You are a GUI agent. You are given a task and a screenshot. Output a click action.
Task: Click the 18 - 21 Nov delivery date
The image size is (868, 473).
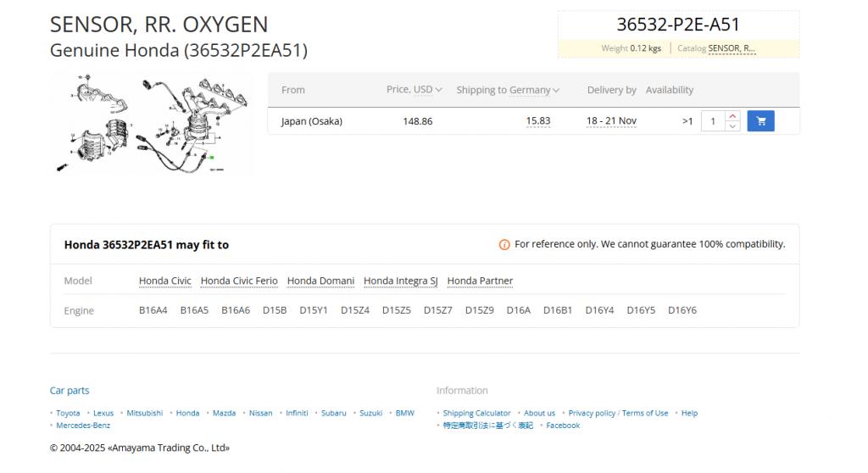tap(610, 121)
